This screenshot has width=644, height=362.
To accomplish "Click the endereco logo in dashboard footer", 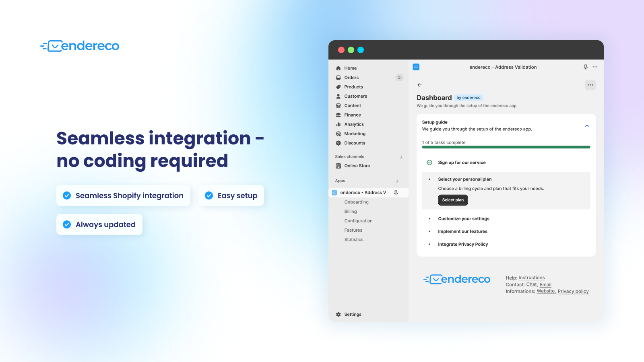I will (x=457, y=279).
